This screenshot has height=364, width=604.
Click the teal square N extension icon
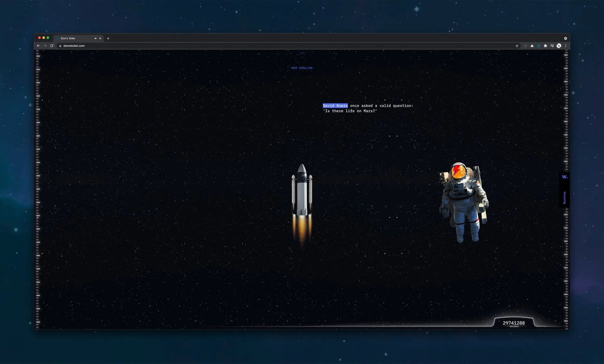(x=539, y=46)
